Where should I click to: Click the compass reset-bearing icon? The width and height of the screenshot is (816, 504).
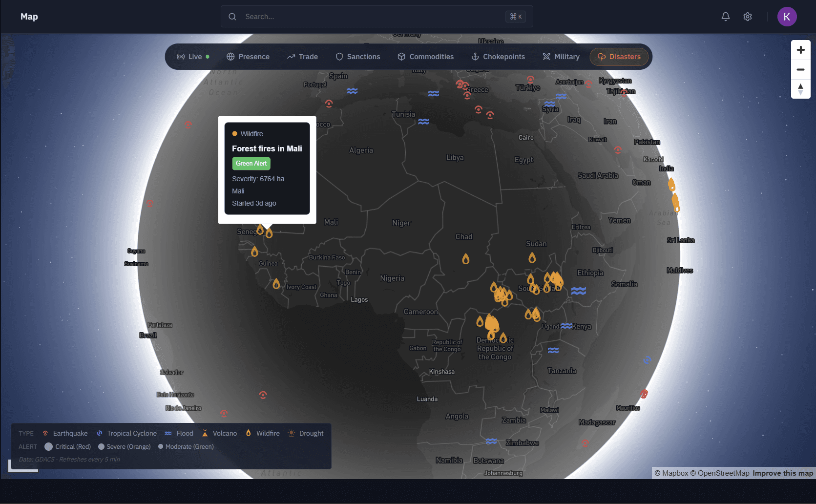(800, 89)
